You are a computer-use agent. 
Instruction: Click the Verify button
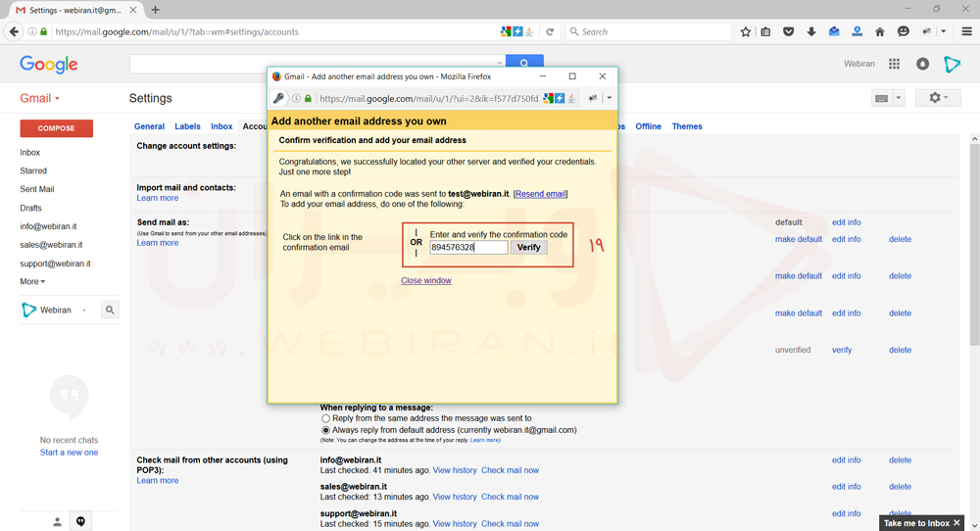(529, 248)
